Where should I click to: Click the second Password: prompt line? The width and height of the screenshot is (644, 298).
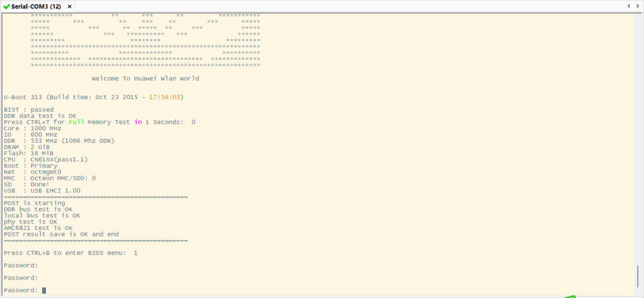(x=21, y=278)
